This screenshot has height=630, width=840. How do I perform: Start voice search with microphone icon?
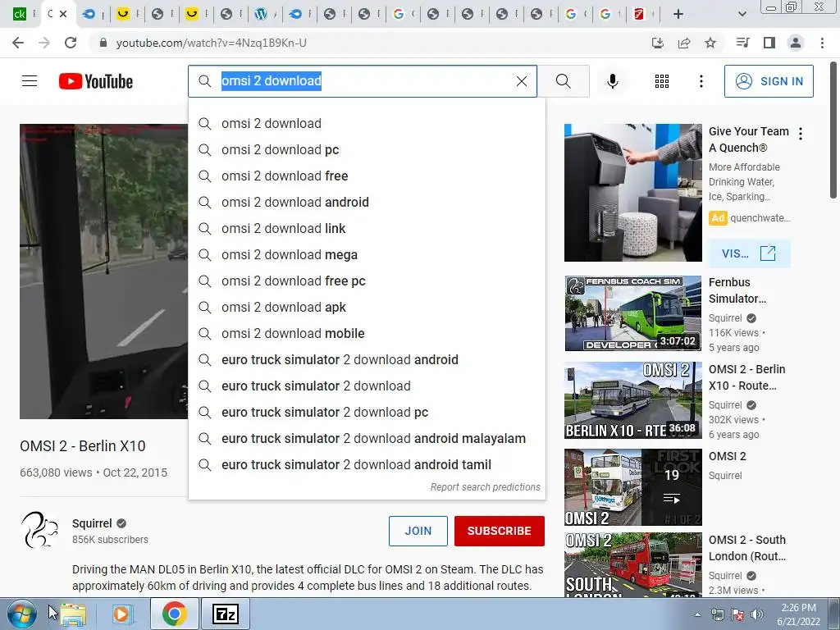pyautogui.click(x=612, y=81)
